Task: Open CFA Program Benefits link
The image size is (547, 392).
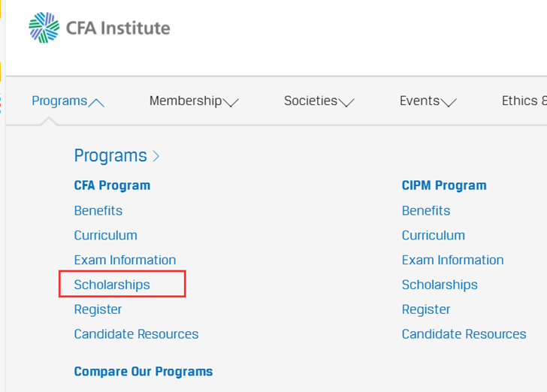Action: click(98, 211)
